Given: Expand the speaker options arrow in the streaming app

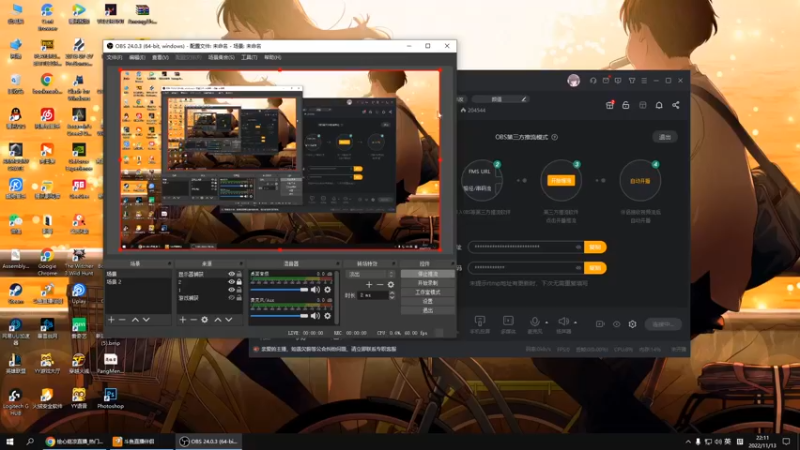Looking at the screenshot, I should coord(576,322).
